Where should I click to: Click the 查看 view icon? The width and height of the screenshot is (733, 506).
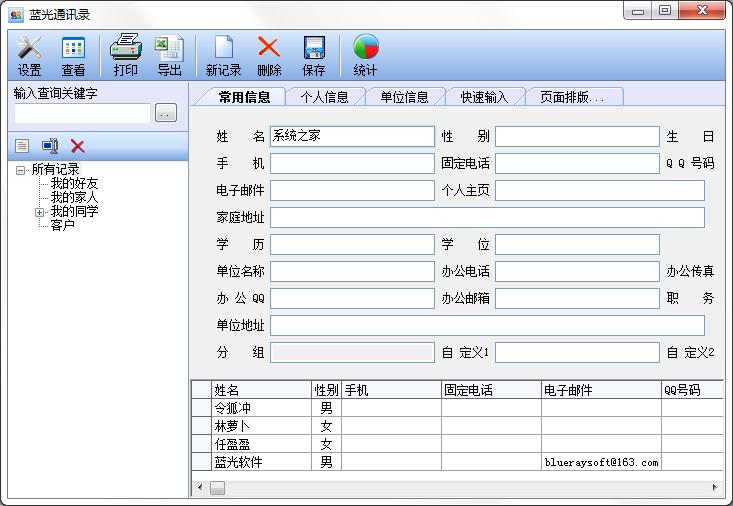coord(73,55)
